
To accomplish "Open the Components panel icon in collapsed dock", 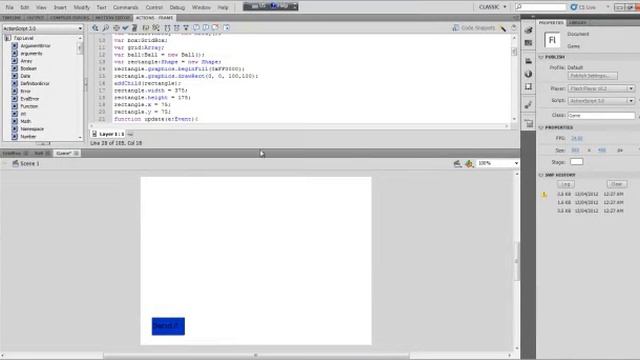I will [x=528, y=123].
